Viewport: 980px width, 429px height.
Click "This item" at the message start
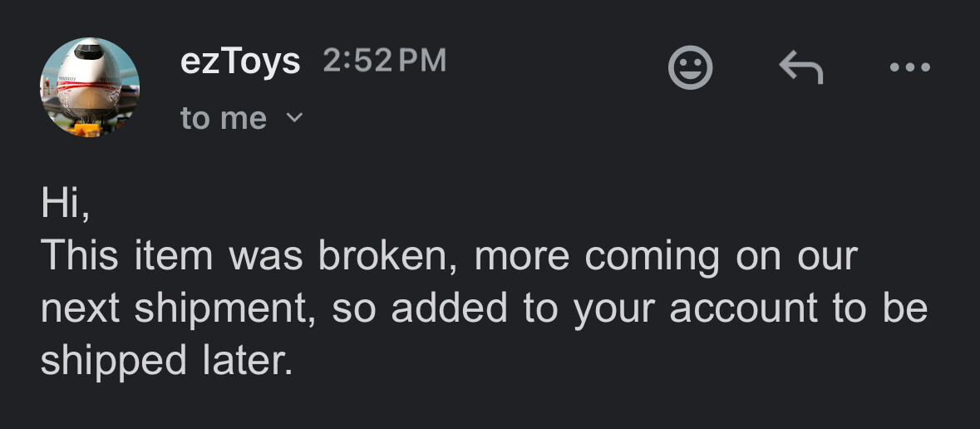pos(126,257)
